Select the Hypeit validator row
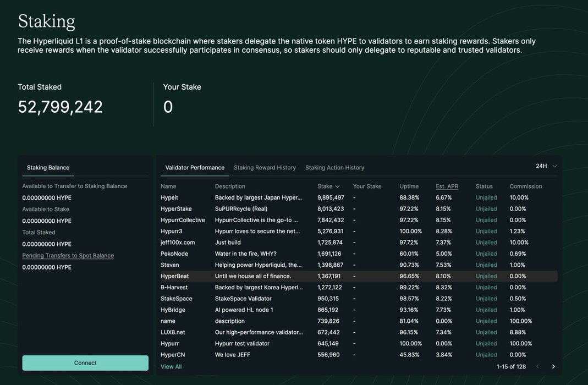Screen dimensions: 588x385 (169, 197)
